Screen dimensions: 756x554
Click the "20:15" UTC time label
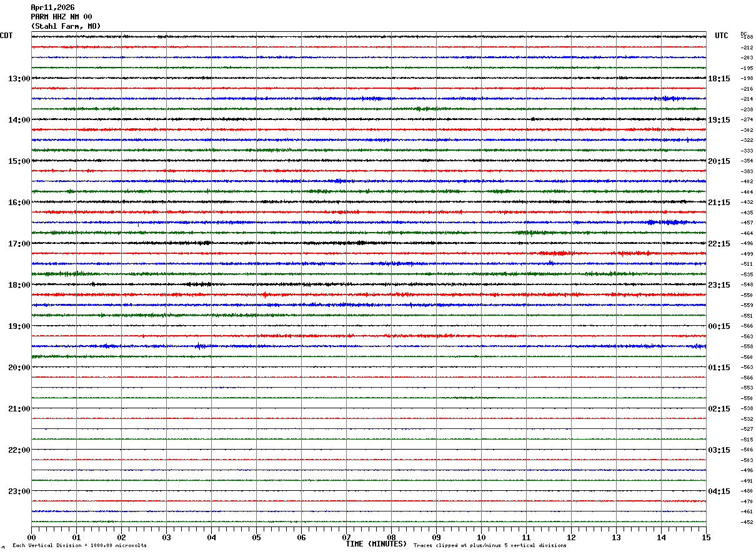coord(719,161)
